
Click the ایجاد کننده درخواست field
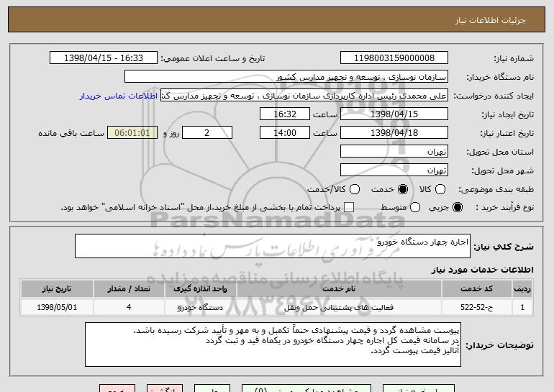click(x=304, y=96)
